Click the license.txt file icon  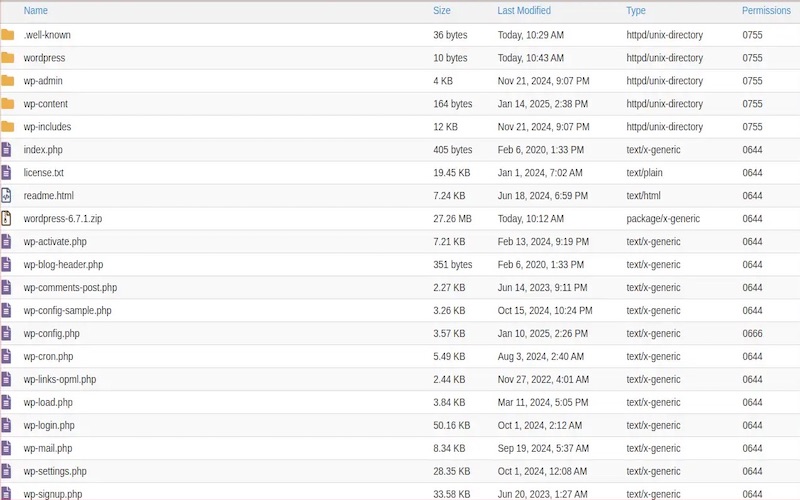(7, 173)
